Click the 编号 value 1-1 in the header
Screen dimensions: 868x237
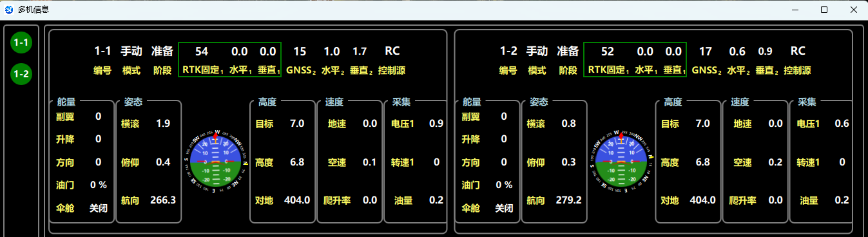103,51
